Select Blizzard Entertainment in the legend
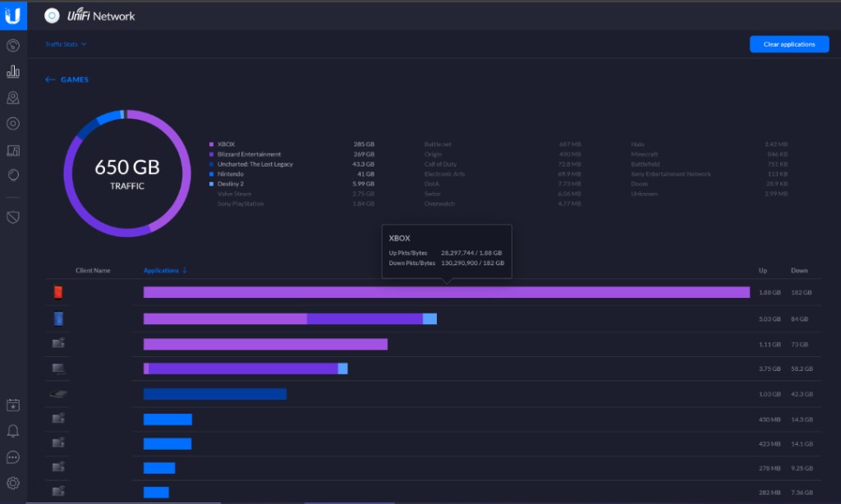Screen dimensions: 841x504 point(249,154)
